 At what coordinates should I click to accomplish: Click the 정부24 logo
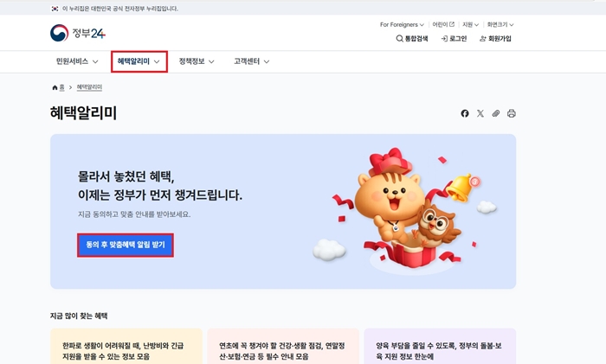78,33
